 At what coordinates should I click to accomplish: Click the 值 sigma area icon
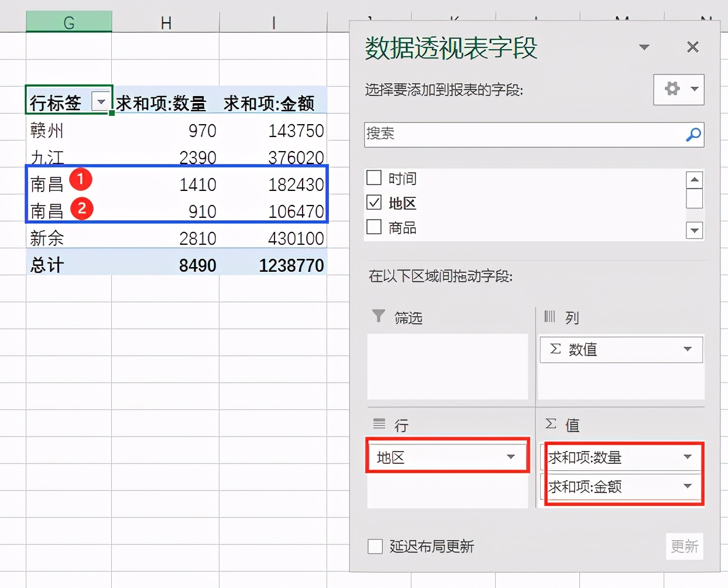click(x=551, y=423)
